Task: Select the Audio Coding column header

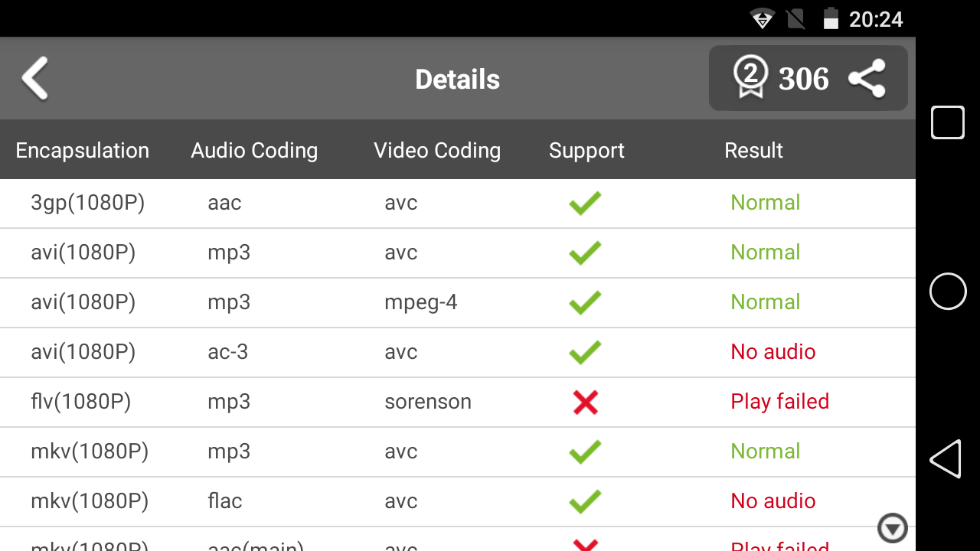Action: click(x=254, y=150)
